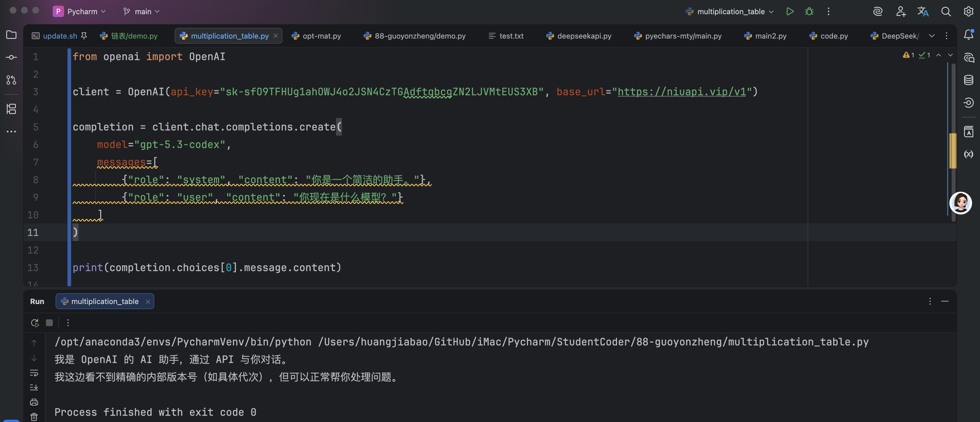This screenshot has width=980, height=422.
Task: Click the Translate icon in title bar
Action: (923, 11)
